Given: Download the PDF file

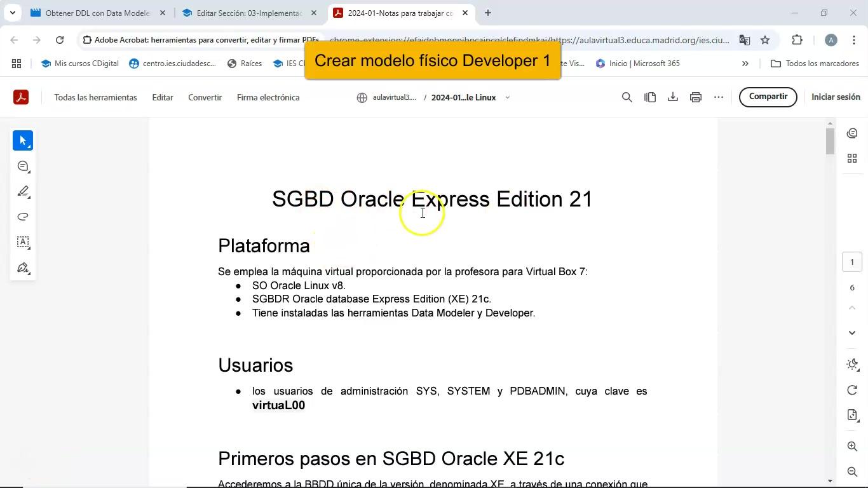Looking at the screenshot, I should [x=673, y=97].
